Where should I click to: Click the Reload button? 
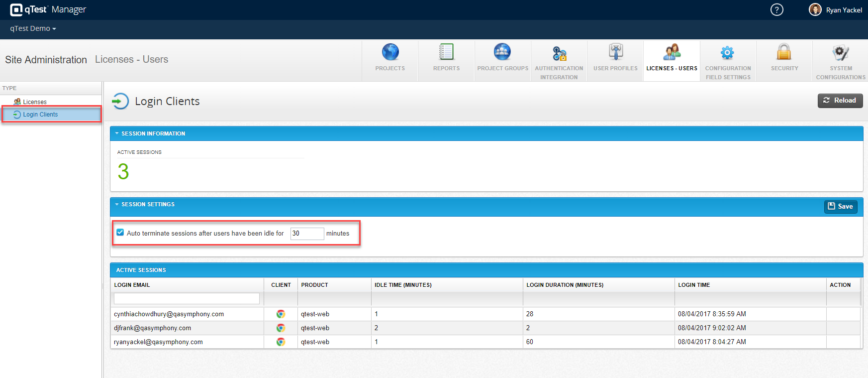[840, 101]
